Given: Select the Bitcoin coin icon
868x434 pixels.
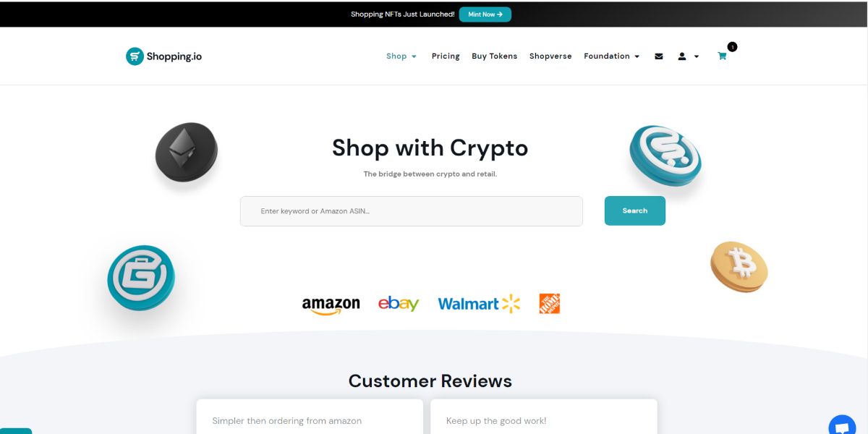Looking at the screenshot, I should (x=739, y=266).
